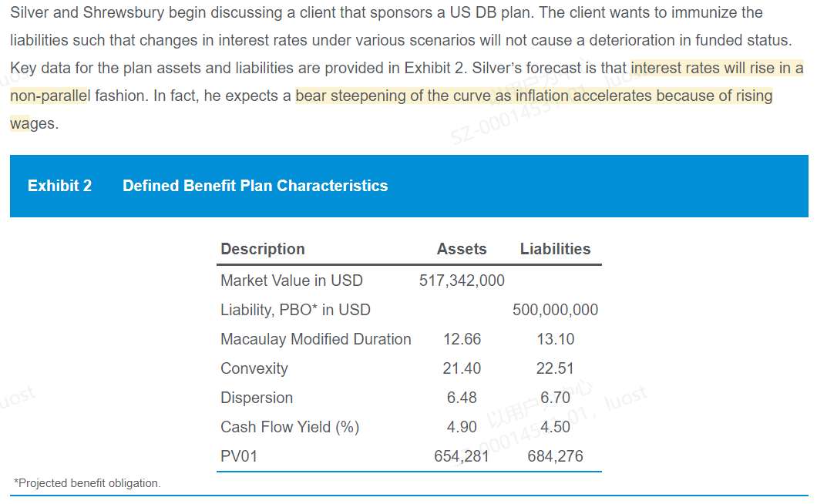Click the asset market value 517,342,000

462,281
